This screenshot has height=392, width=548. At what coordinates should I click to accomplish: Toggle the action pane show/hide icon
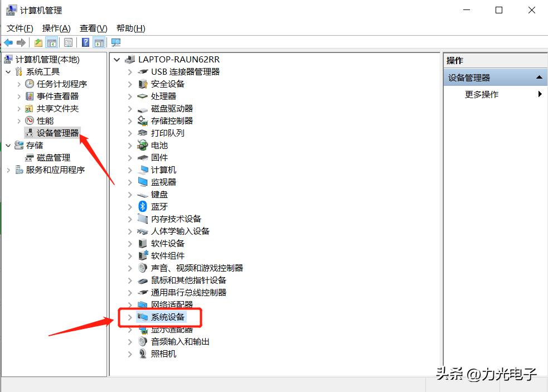pyautogui.click(x=99, y=42)
